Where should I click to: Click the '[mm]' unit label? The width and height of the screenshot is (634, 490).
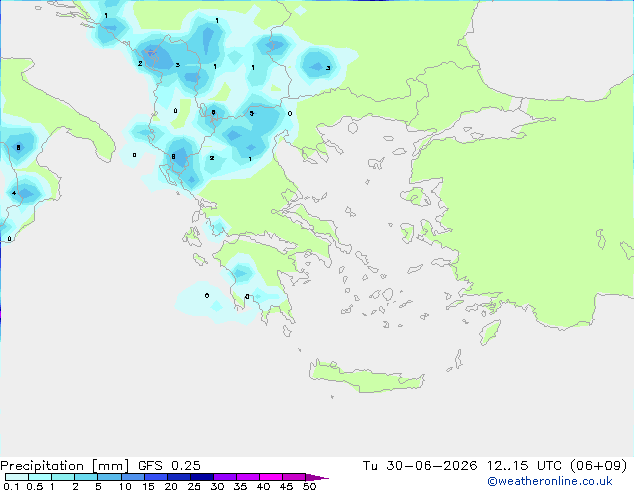(111, 466)
